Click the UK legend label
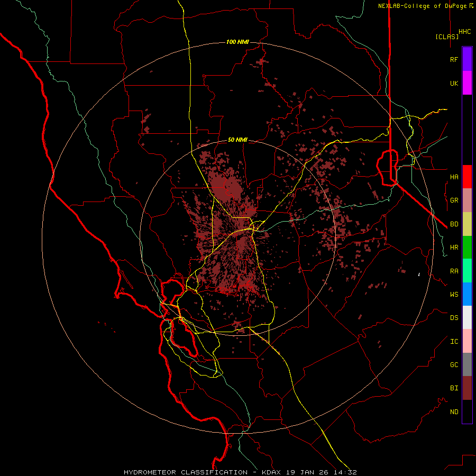Viewport: 476px width, 476px height. 454,83
